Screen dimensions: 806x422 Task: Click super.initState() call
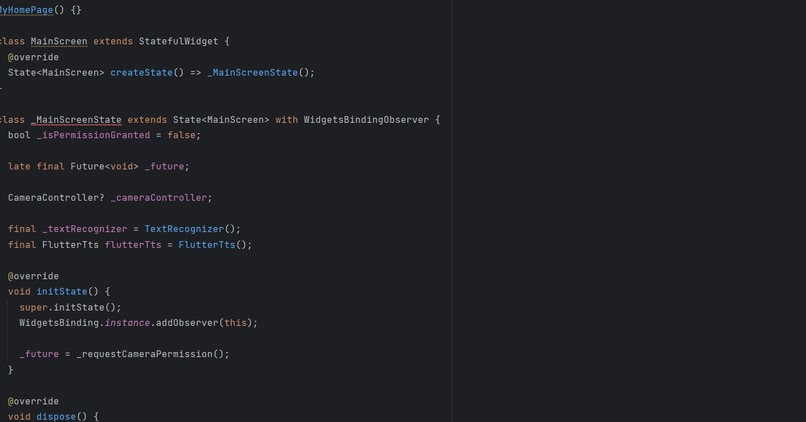[x=70, y=307]
